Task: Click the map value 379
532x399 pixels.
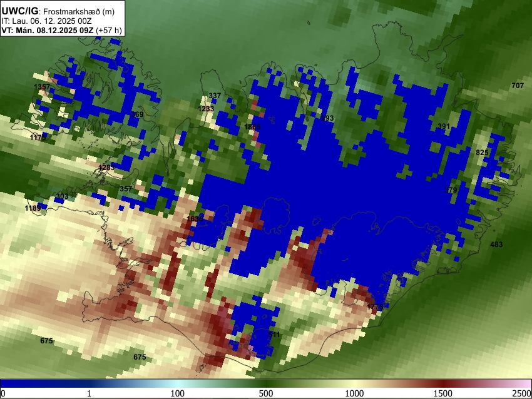Action: point(451,190)
